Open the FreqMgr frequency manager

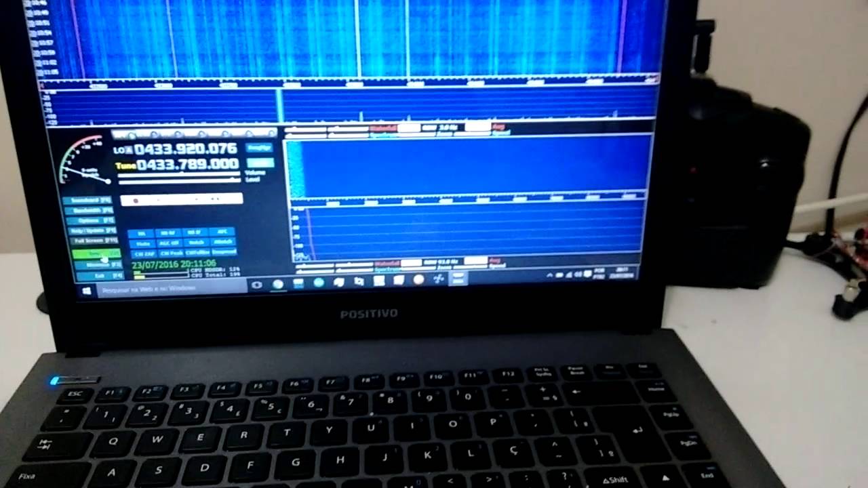click(x=260, y=148)
